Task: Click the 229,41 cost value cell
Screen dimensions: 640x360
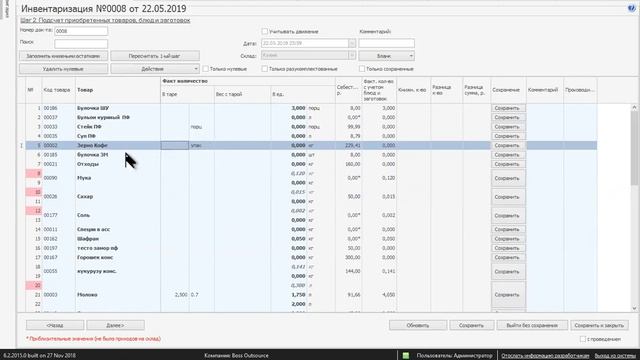Action: pyautogui.click(x=348, y=145)
